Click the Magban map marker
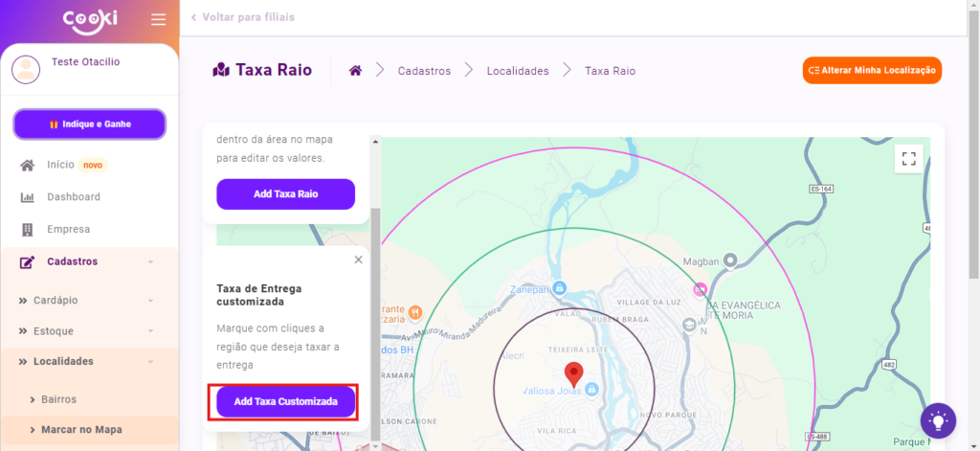The height and width of the screenshot is (451, 980). point(730,260)
